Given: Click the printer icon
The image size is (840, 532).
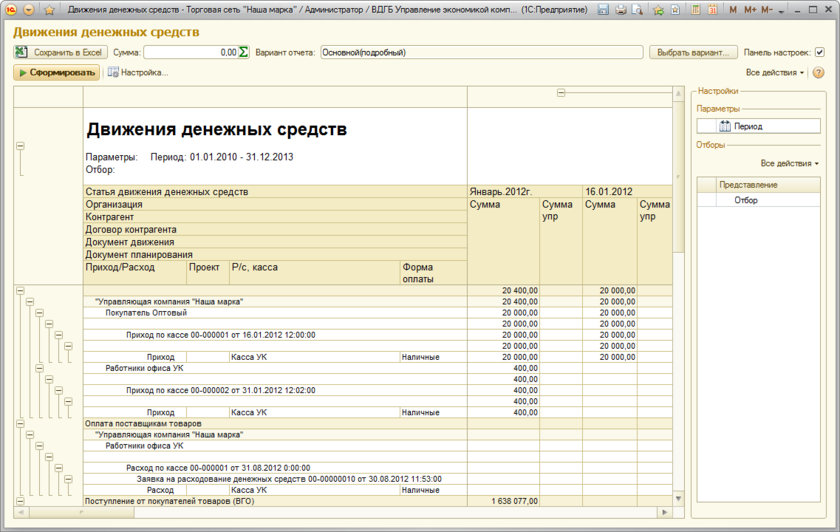Looking at the screenshot, I should [x=621, y=10].
